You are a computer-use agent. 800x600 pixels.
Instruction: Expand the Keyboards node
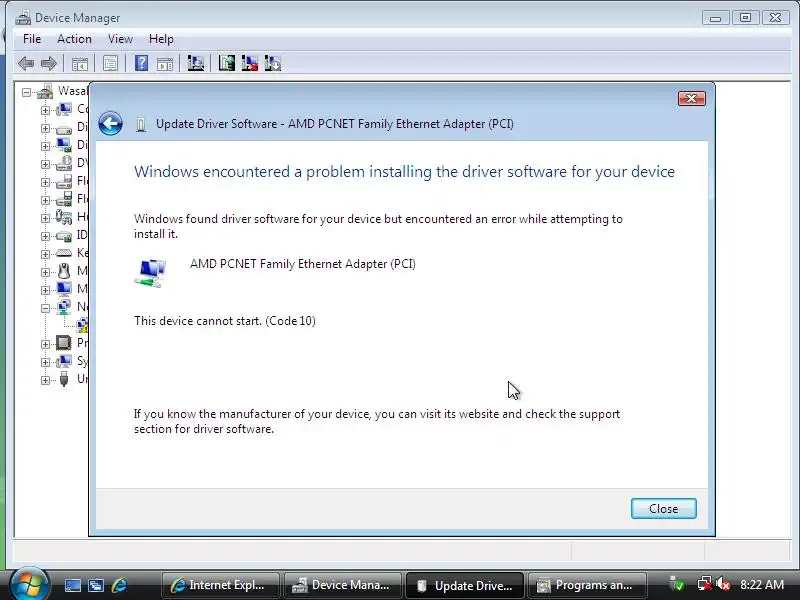click(45, 254)
